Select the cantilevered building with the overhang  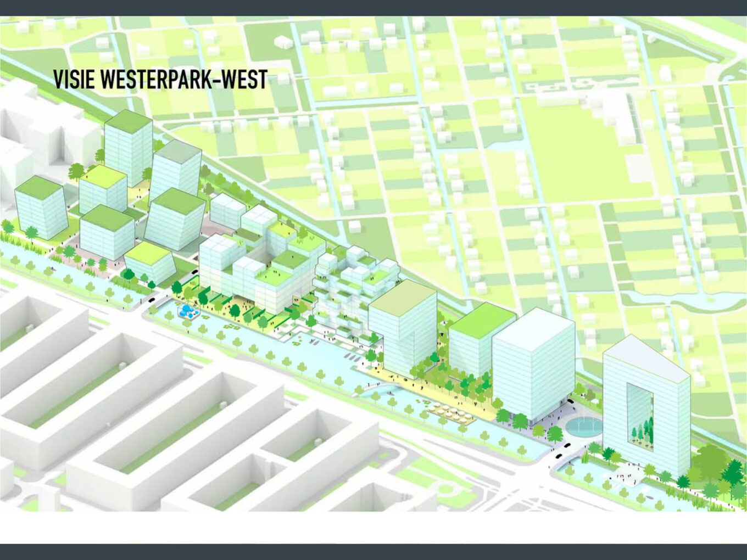[403, 327]
